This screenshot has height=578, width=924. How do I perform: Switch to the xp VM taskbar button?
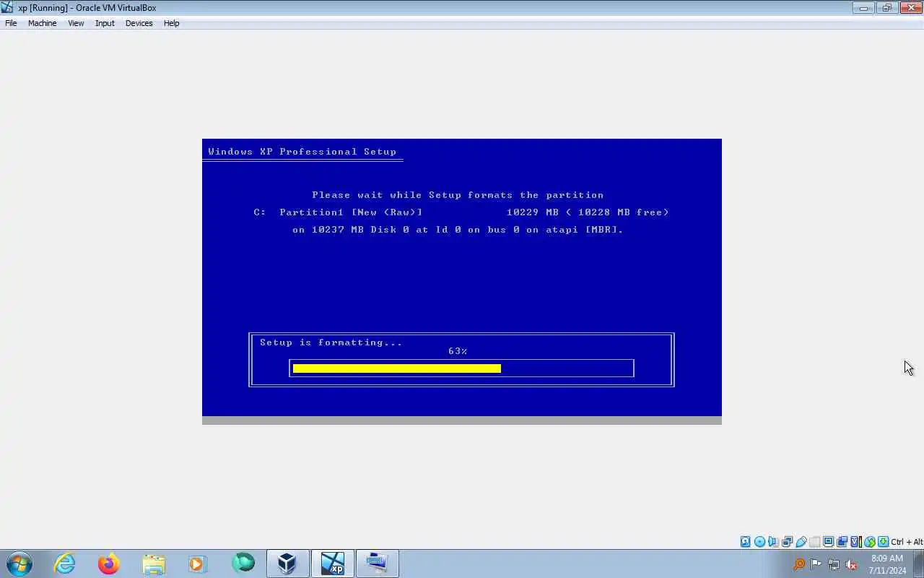[333, 564]
